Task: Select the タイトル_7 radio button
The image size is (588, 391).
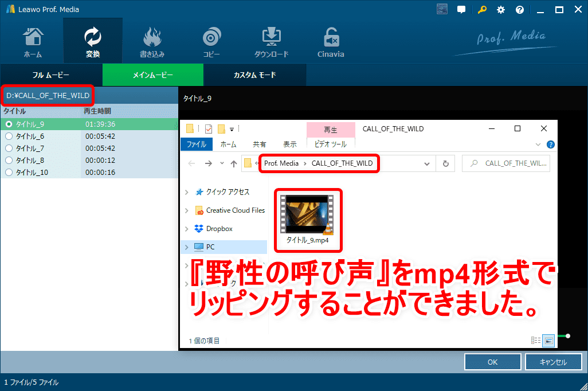Action: click(x=9, y=148)
